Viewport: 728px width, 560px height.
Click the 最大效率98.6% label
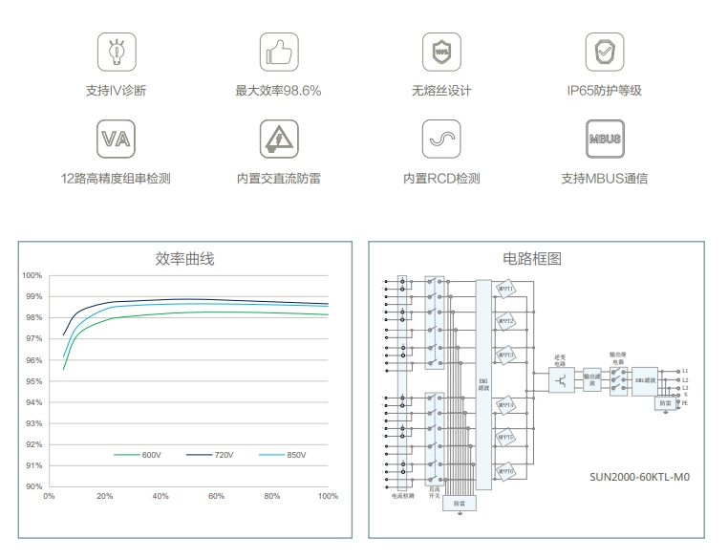tap(278, 91)
